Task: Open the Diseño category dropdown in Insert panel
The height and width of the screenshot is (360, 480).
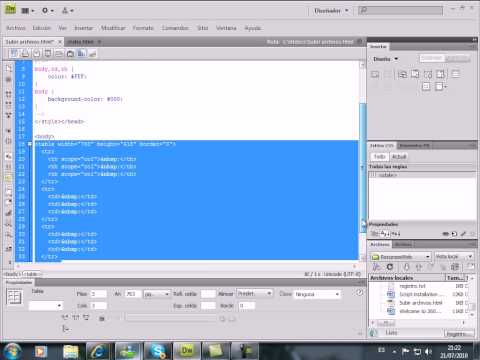Action: pyautogui.click(x=386, y=59)
